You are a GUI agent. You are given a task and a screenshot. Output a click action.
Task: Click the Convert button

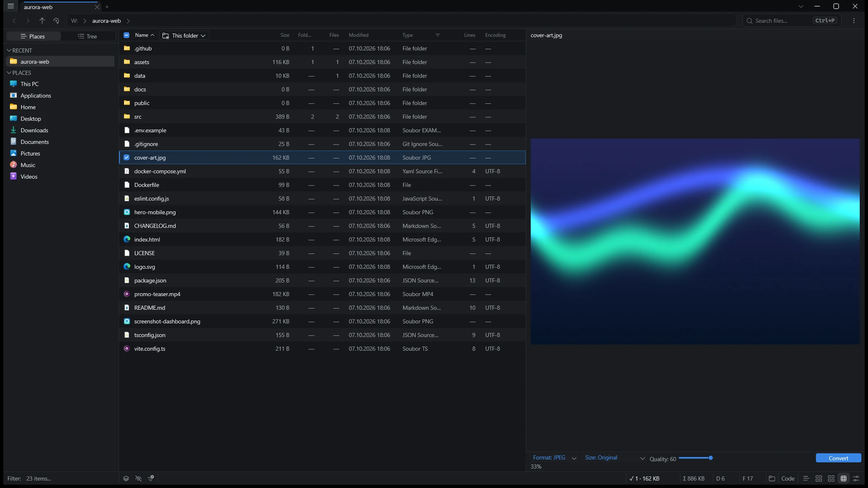tap(838, 458)
